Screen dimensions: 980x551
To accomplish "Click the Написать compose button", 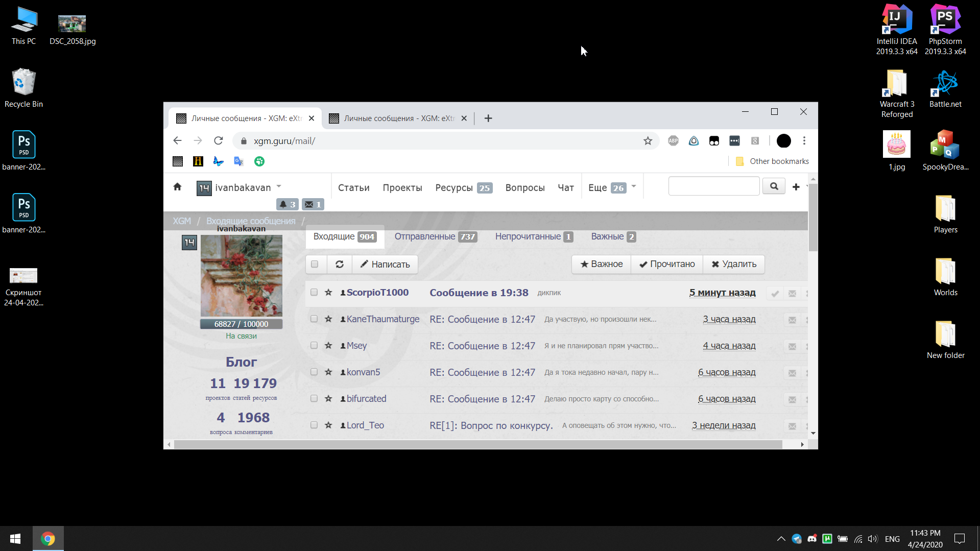I will 385,264.
